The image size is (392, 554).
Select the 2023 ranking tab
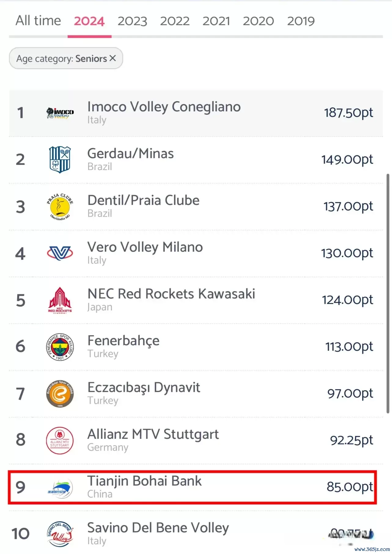(x=132, y=21)
